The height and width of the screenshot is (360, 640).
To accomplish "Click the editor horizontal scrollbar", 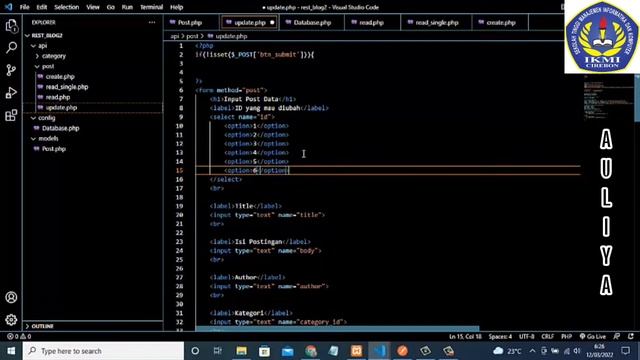I will coord(337,328).
